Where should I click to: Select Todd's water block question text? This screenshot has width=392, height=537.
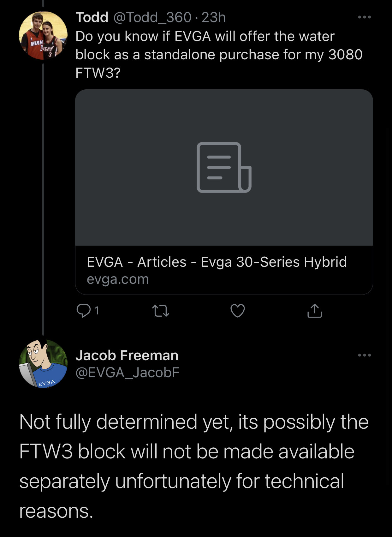[x=218, y=54]
